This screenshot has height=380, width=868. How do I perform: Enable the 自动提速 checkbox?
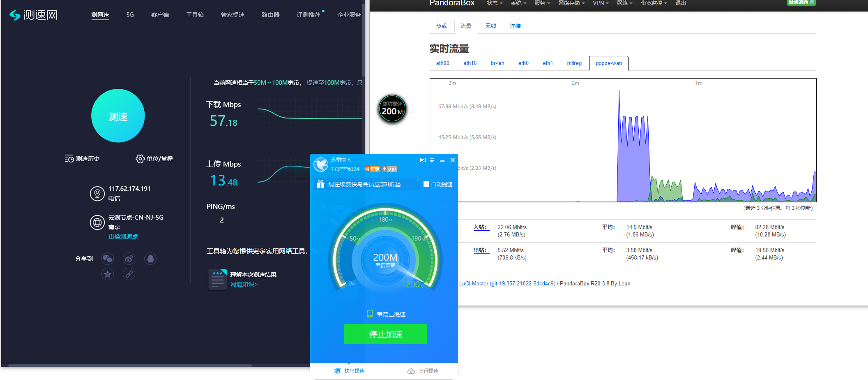tap(426, 184)
